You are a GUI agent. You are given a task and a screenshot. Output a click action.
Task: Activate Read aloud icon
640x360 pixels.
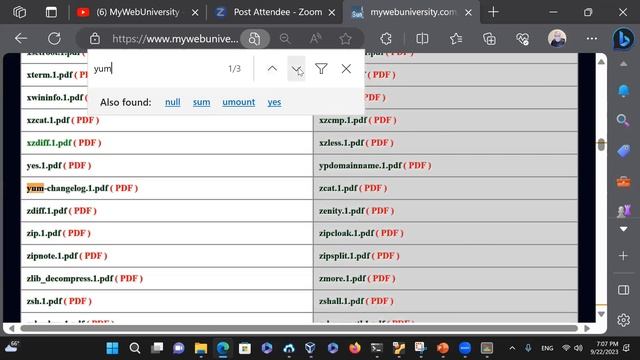click(315, 39)
